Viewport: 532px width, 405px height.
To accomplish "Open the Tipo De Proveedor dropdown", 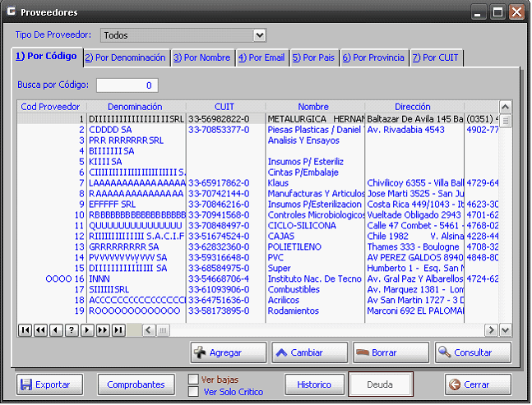I will 260,35.
